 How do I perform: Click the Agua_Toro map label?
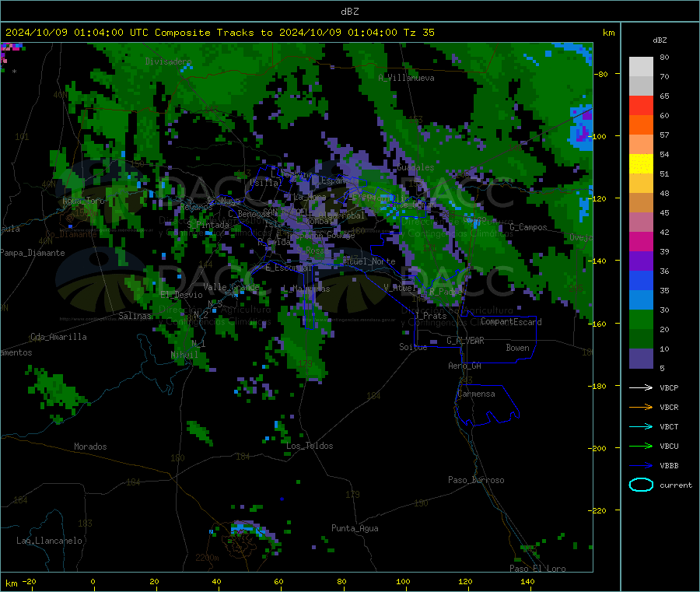coord(83,201)
